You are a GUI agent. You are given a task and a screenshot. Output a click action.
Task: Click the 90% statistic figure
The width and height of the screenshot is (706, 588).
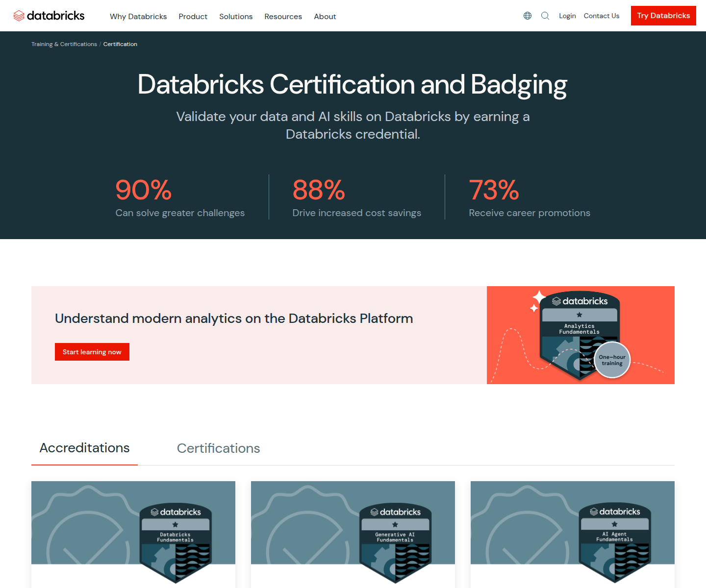tap(144, 190)
